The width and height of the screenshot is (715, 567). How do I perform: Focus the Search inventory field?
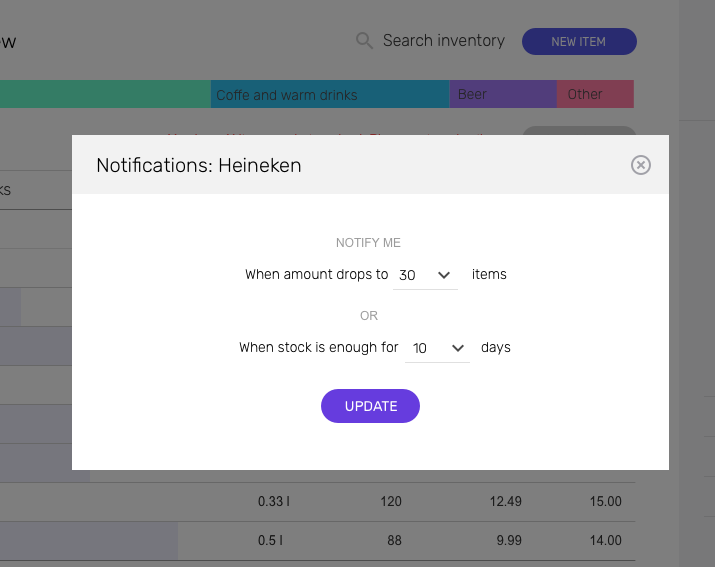444,41
